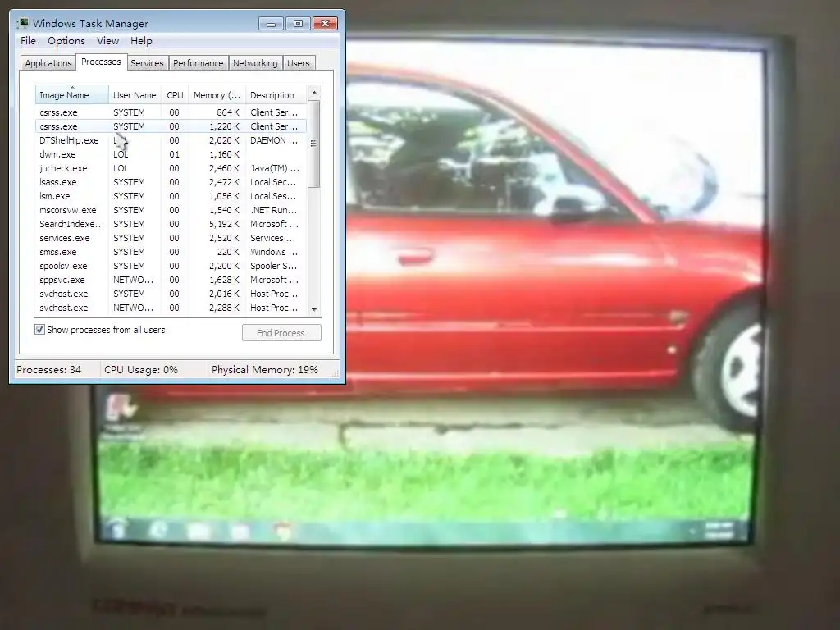The image size is (840, 630).
Task: Select the services.exe process
Action: coord(171,238)
